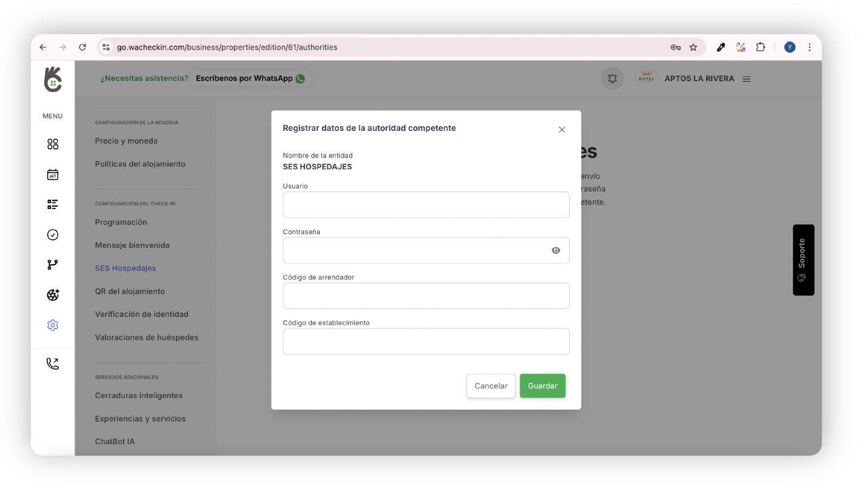Click the phone call icon in sidebar
The width and height of the screenshot is (868, 489).
53,364
